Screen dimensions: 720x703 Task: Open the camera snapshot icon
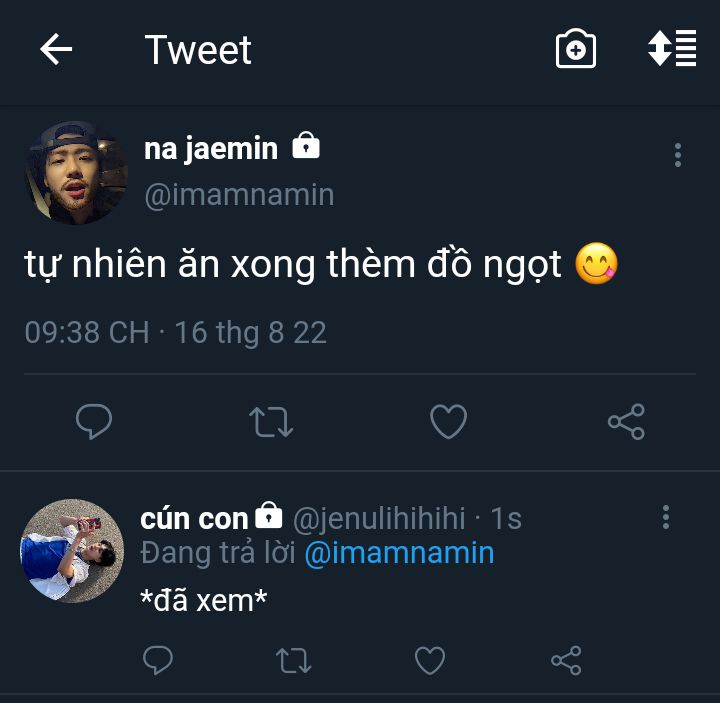point(576,49)
